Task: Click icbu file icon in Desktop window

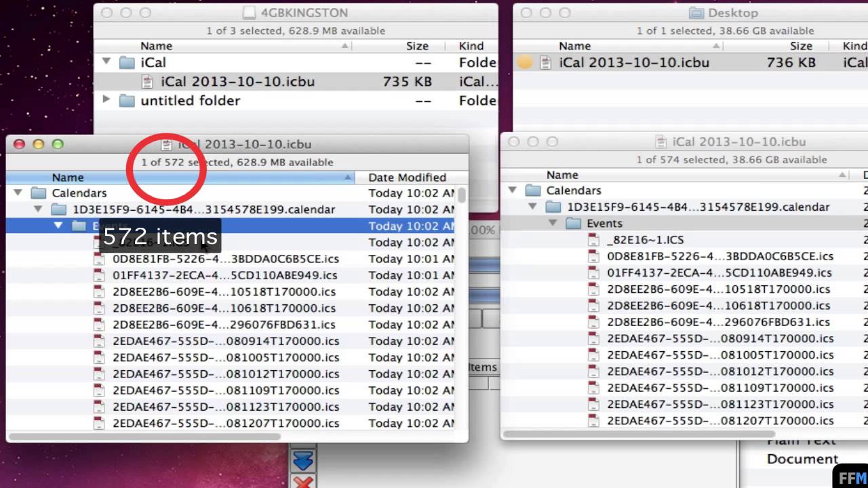Action: [x=545, y=62]
